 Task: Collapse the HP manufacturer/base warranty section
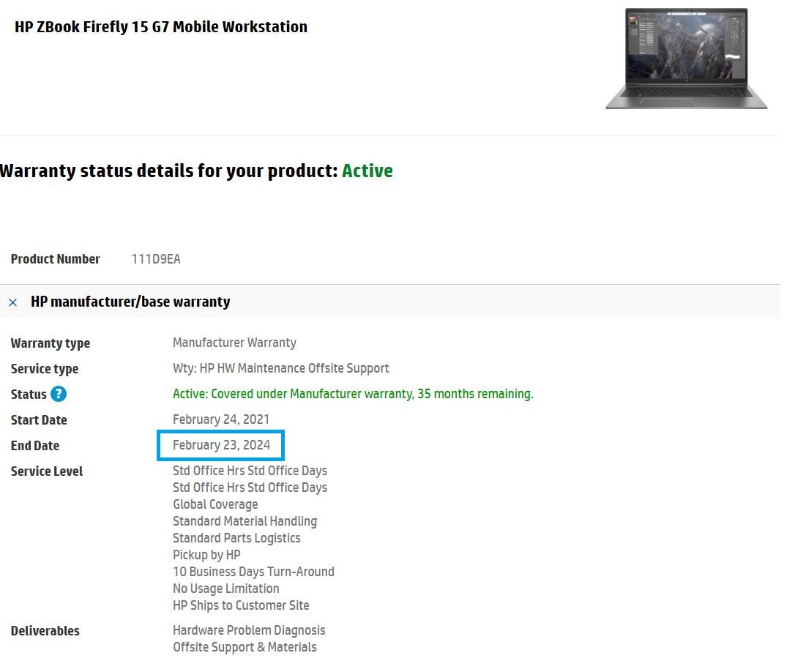tap(13, 302)
